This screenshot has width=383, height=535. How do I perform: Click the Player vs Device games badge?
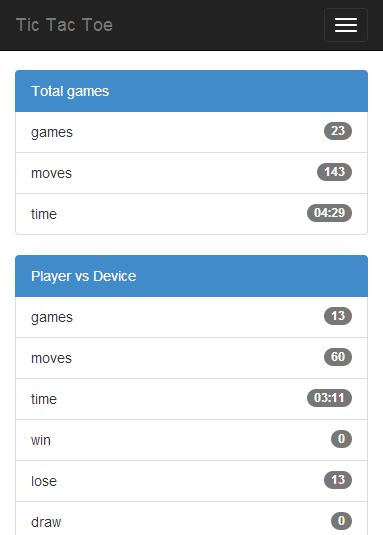(338, 316)
